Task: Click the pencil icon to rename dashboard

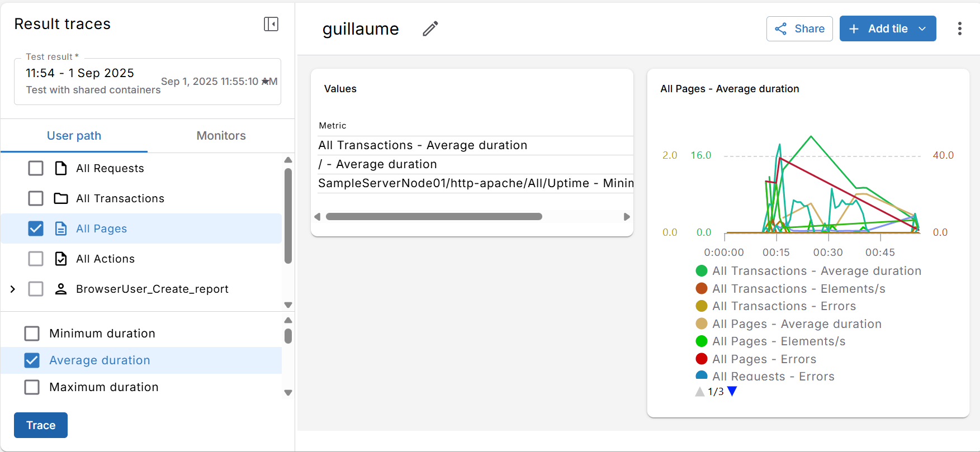Action: 430,28
